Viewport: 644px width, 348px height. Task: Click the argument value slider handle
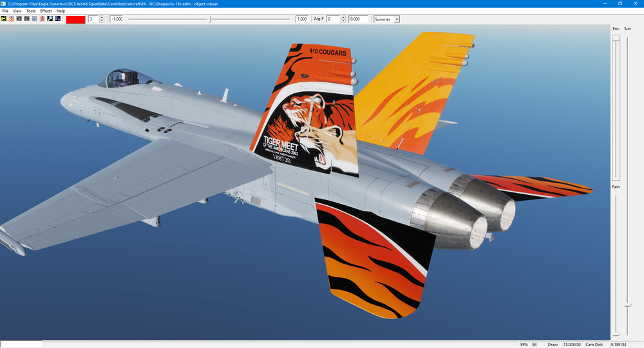tap(210, 19)
